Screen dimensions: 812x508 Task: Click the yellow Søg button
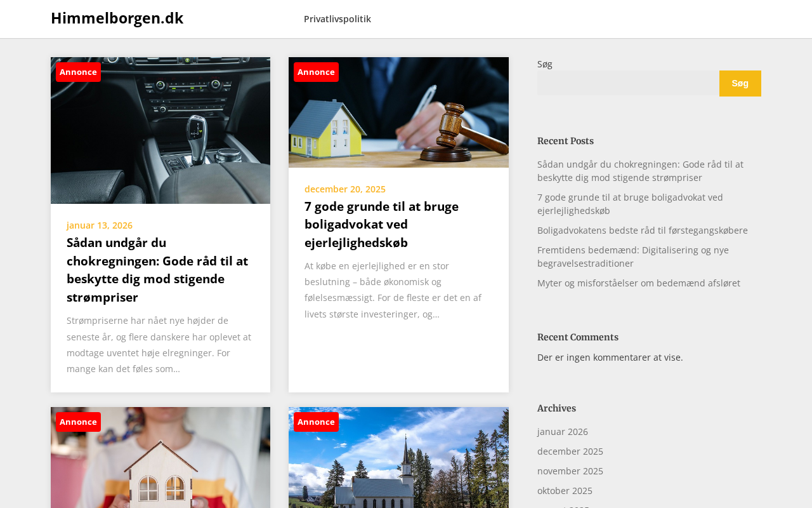(740, 83)
